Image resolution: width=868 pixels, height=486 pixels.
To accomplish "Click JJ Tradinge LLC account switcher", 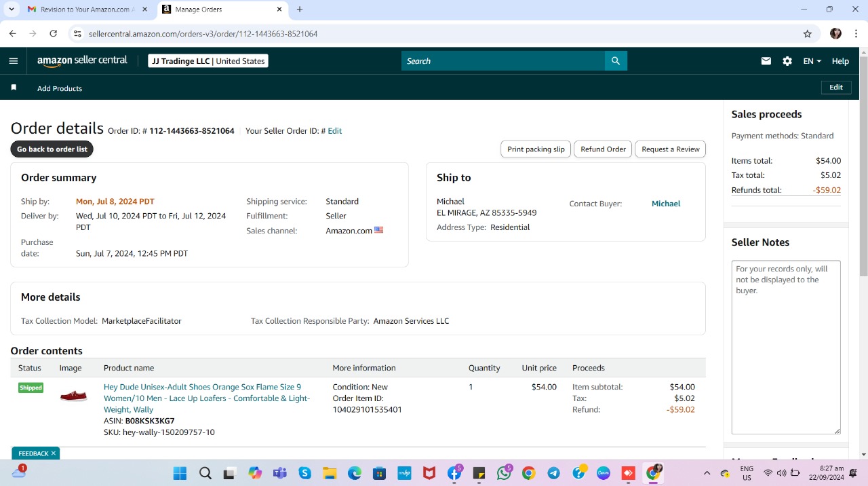I will (208, 61).
